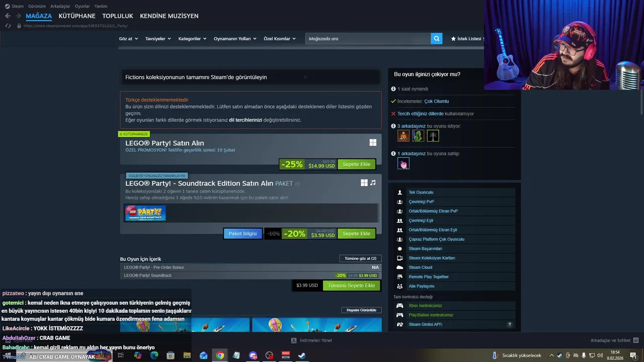This screenshot has height=362, width=644.
Task: Open Steam from the taskbar
Action: click(302, 355)
